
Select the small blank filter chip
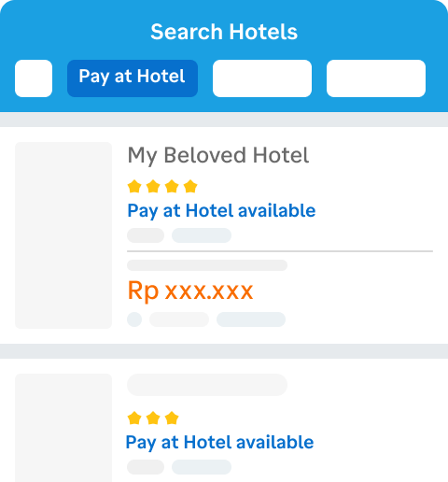(x=34, y=78)
